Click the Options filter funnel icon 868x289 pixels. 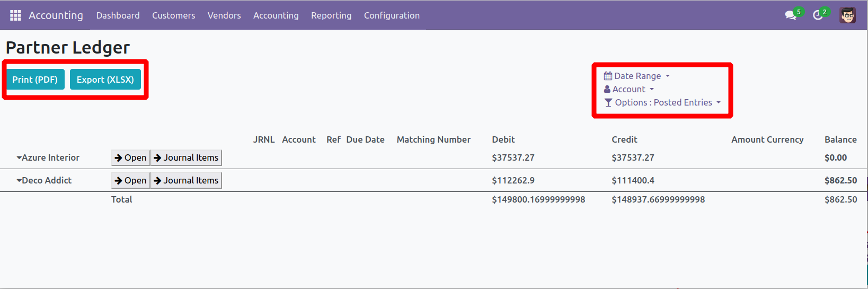pyautogui.click(x=608, y=102)
